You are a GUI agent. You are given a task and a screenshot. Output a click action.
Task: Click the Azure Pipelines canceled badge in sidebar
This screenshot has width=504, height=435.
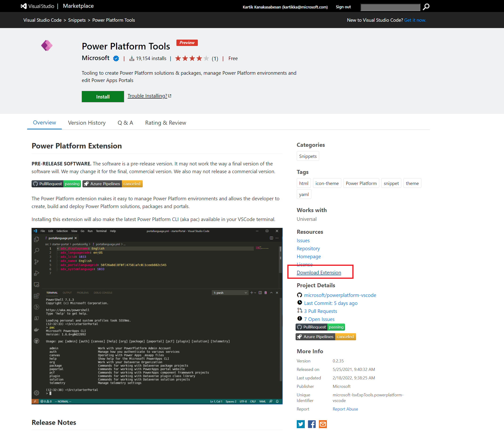point(326,337)
